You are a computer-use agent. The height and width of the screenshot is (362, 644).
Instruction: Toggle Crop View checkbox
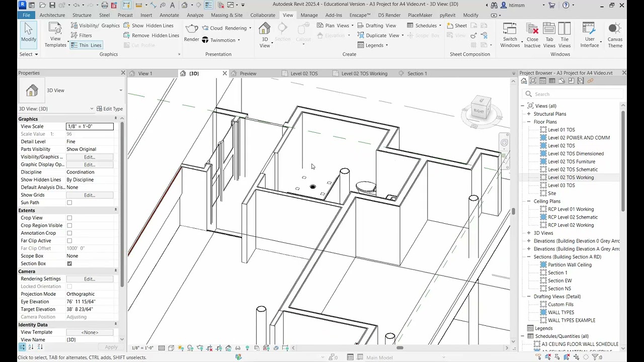click(x=69, y=218)
